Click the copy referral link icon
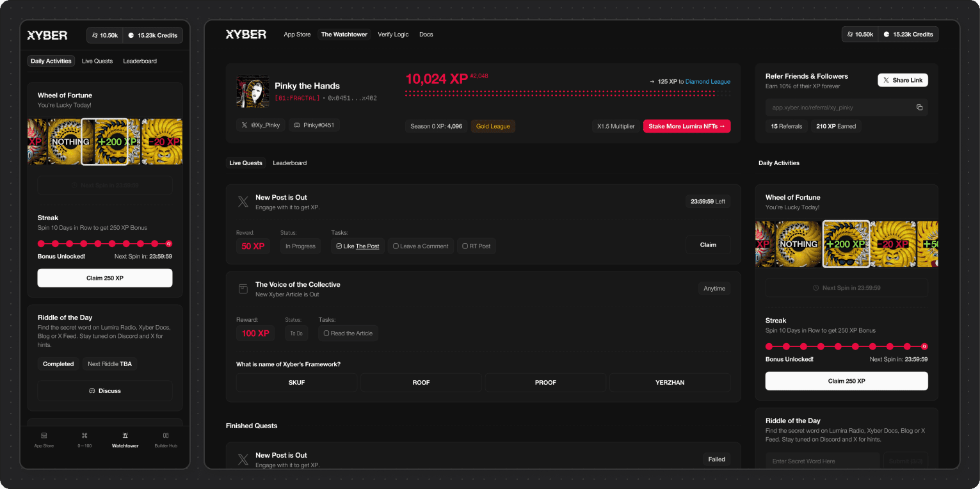 click(x=919, y=108)
